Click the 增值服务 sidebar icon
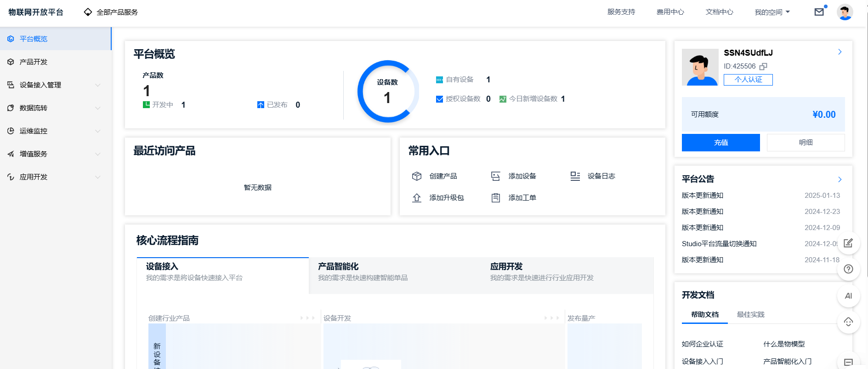This screenshot has width=868, height=369. [11, 154]
